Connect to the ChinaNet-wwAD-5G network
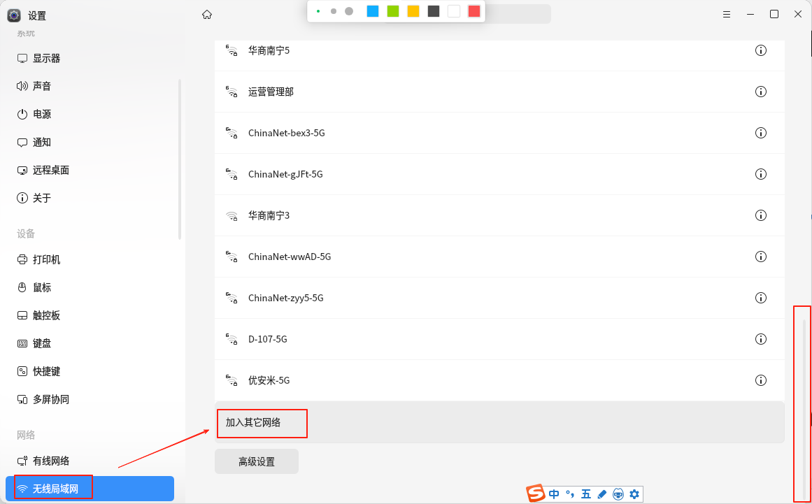 click(x=290, y=257)
